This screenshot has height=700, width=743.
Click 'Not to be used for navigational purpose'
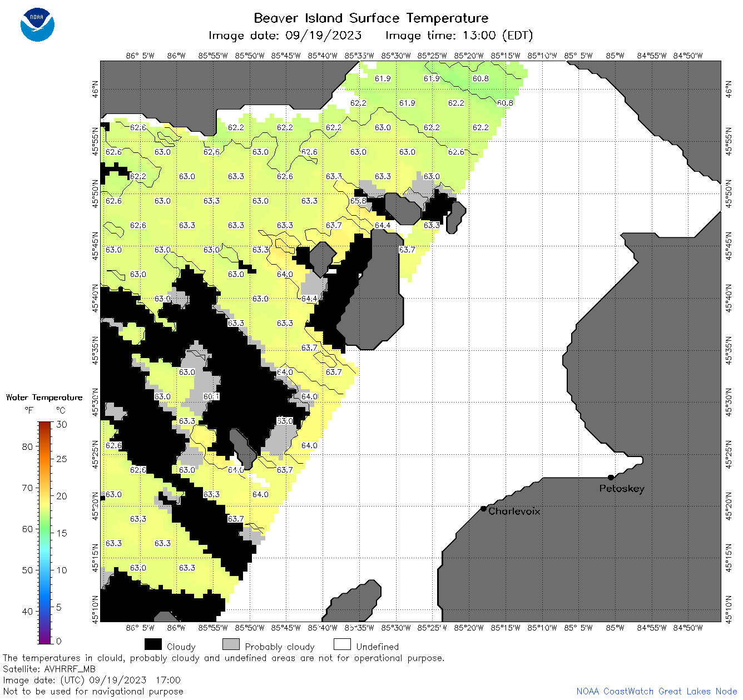coord(93,692)
